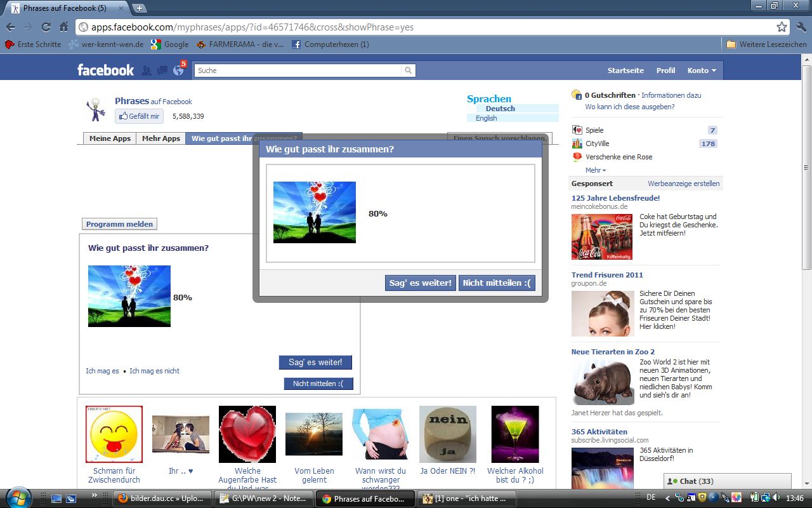Image resolution: width=812 pixels, height=508 pixels.
Task: Open the friend requests icon
Action: (x=147, y=70)
